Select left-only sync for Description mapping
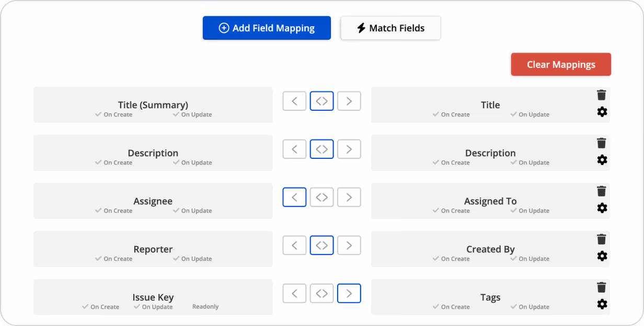 click(x=294, y=149)
